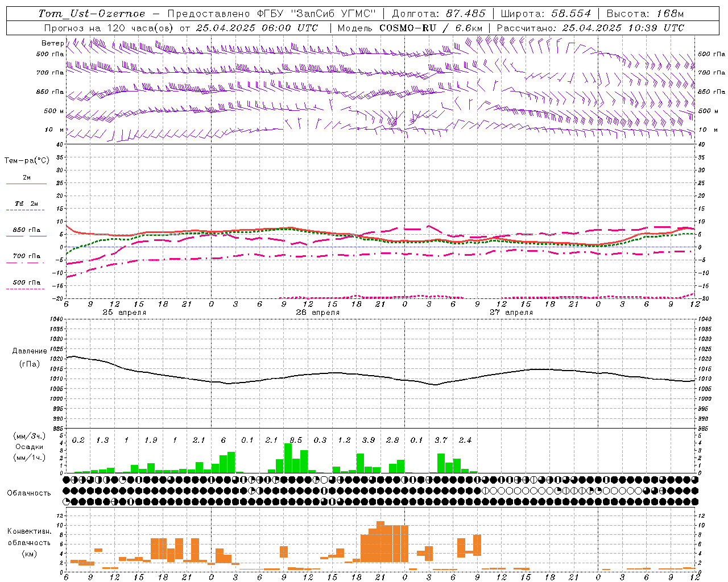728x582 pixels.
Task: Click the 27 апреля date label
Action: (x=511, y=312)
